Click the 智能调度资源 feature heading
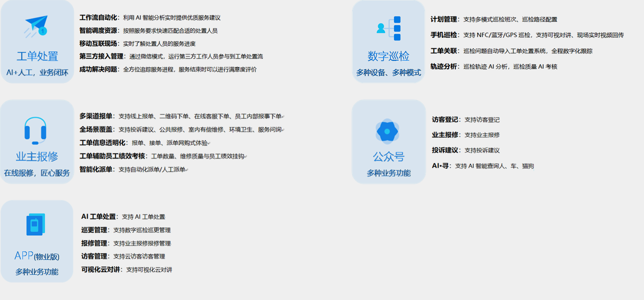The image size is (644, 300). coord(98,30)
